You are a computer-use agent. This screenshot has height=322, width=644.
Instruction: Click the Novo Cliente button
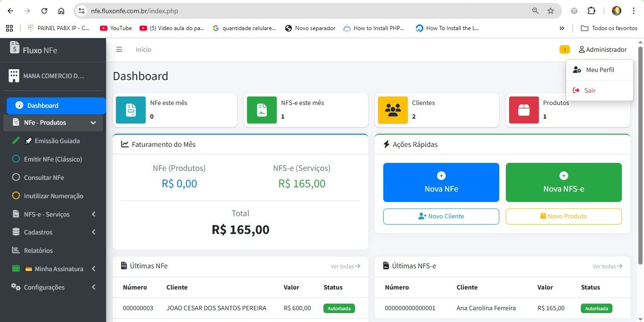(x=441, y=216)
